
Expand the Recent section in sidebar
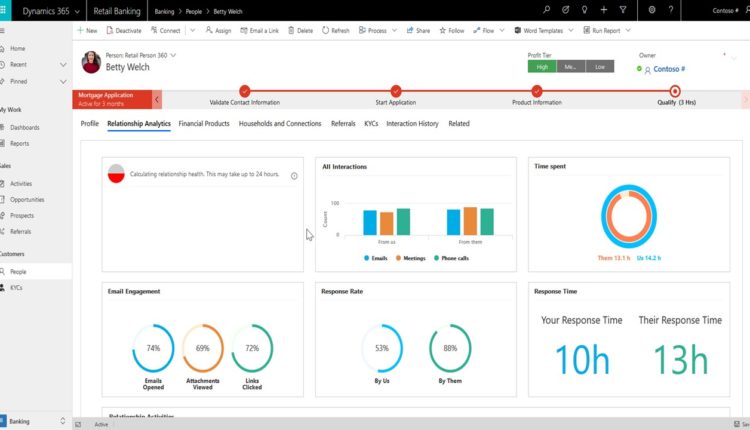(64, 65)
